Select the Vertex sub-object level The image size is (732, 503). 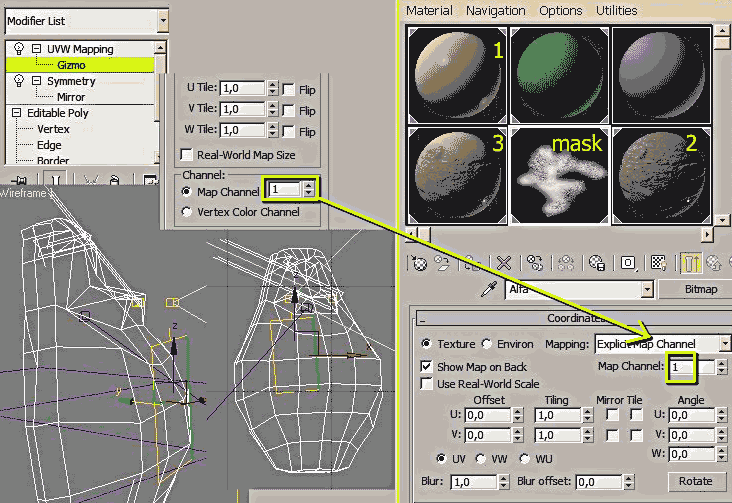(x=53, y=129)
